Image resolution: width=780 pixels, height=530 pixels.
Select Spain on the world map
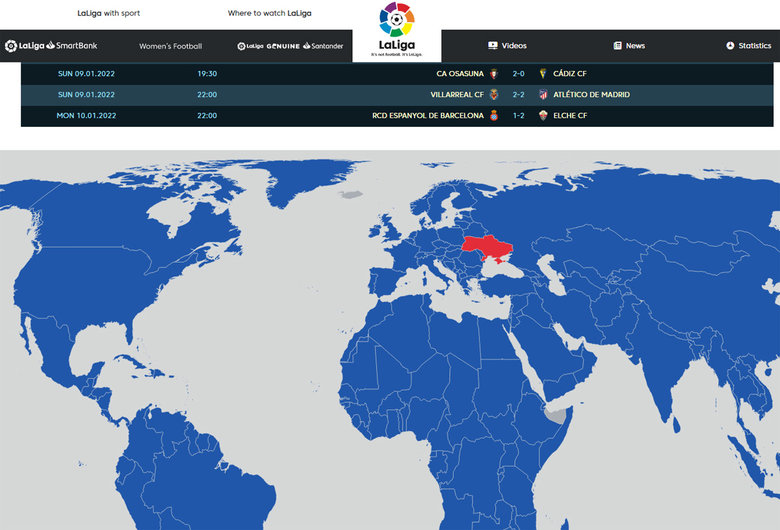click(388, 282)
